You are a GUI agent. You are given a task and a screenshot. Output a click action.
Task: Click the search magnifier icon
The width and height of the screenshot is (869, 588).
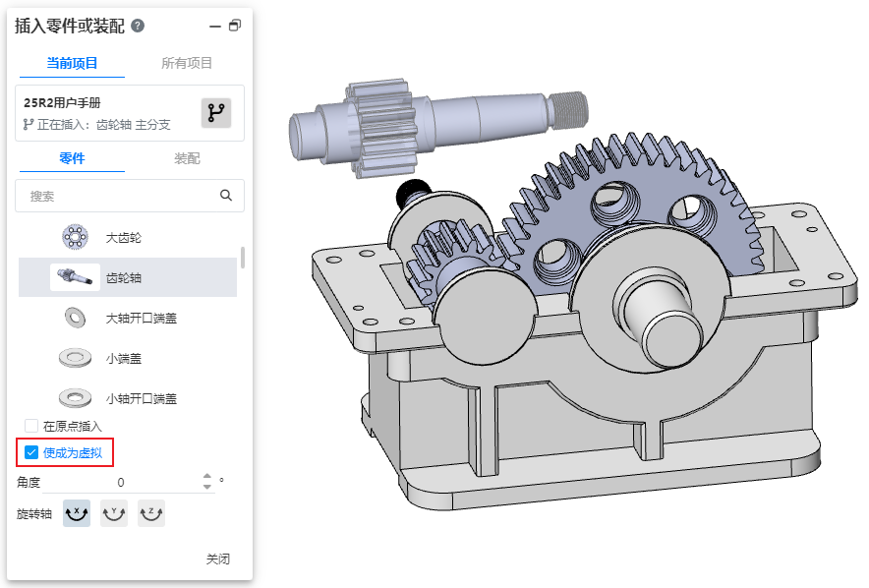click(x=226, y=195)
